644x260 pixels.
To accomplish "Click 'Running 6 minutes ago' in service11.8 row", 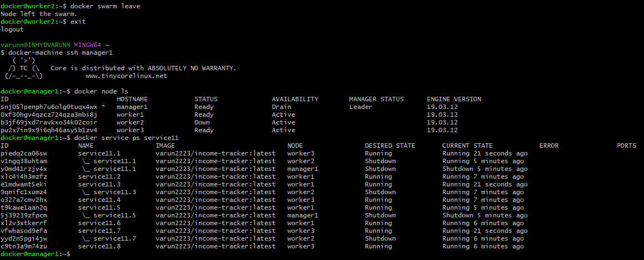I will tap(483, 247).
